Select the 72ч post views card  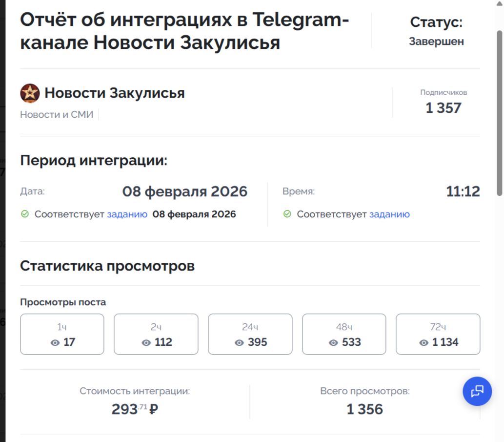[x=438, y=334]
